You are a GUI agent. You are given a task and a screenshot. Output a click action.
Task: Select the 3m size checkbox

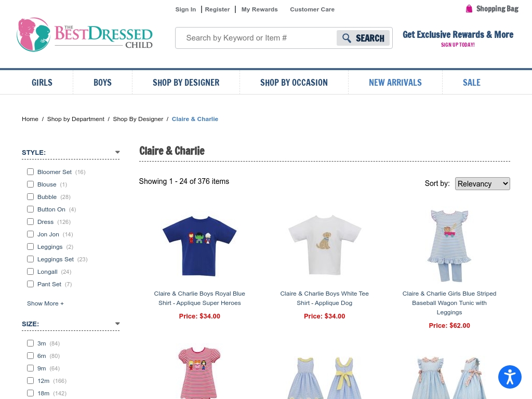[31, 343]
